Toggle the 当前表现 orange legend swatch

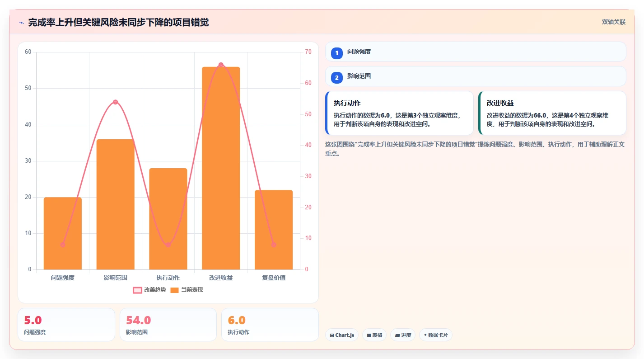click(174, 290)
